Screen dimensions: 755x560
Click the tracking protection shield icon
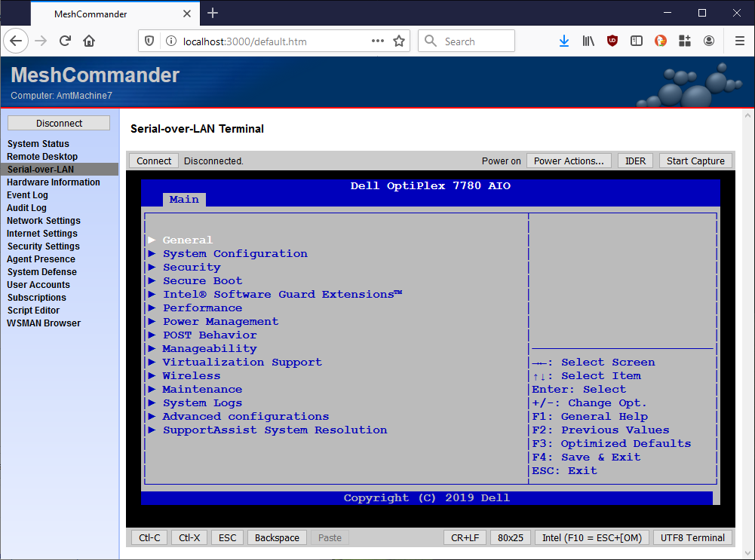(x=150, y=41)
